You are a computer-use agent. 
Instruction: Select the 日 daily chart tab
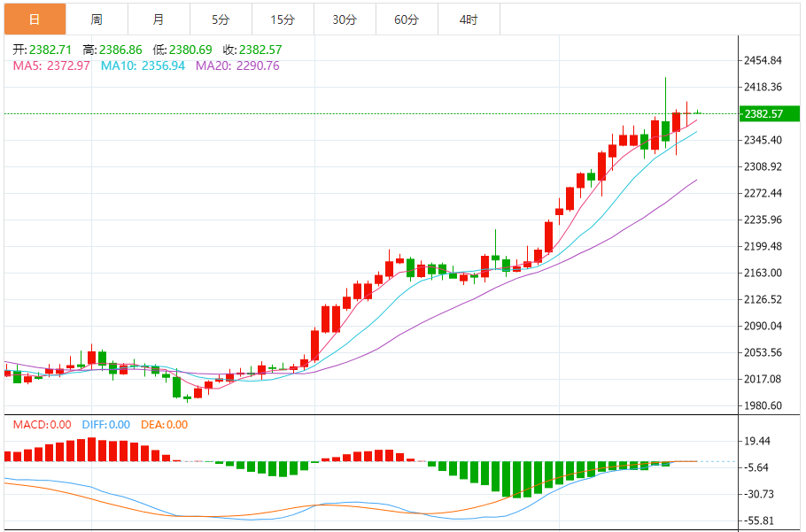[35, 19]
